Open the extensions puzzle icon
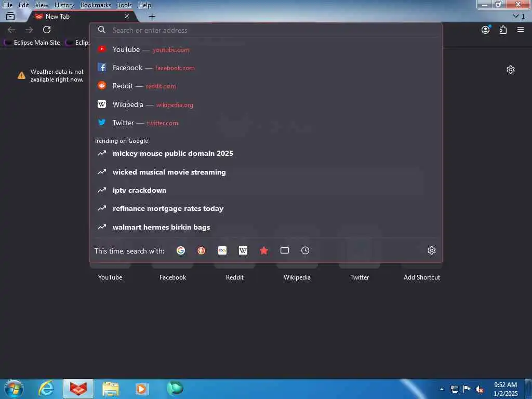This screenshot has height=399, width=532. [x=503, y=30]
